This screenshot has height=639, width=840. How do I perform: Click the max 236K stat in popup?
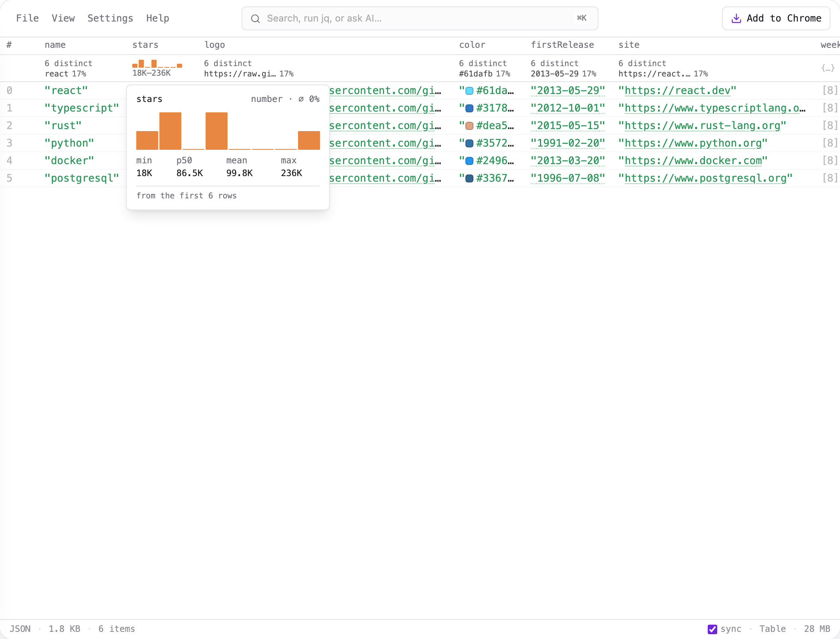click(291, 167)
